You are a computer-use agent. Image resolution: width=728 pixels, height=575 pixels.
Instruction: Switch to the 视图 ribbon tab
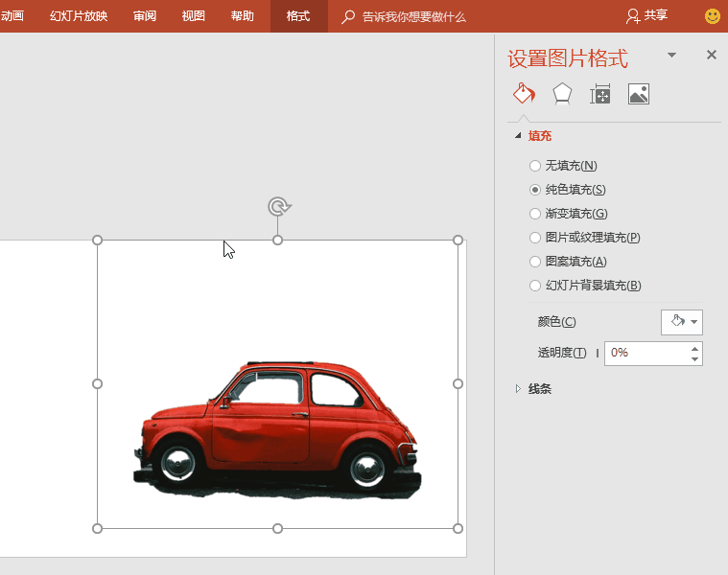[194, 16]
